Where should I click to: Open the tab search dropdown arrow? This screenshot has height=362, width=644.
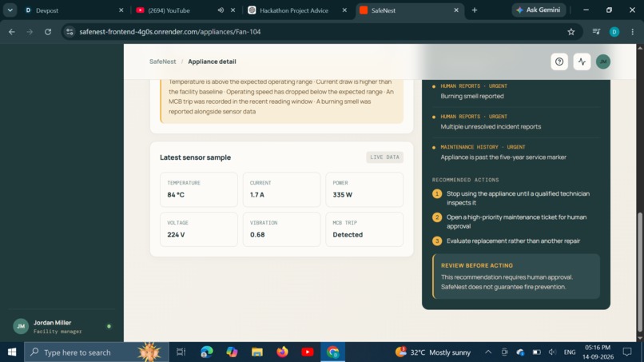(10, 10)
